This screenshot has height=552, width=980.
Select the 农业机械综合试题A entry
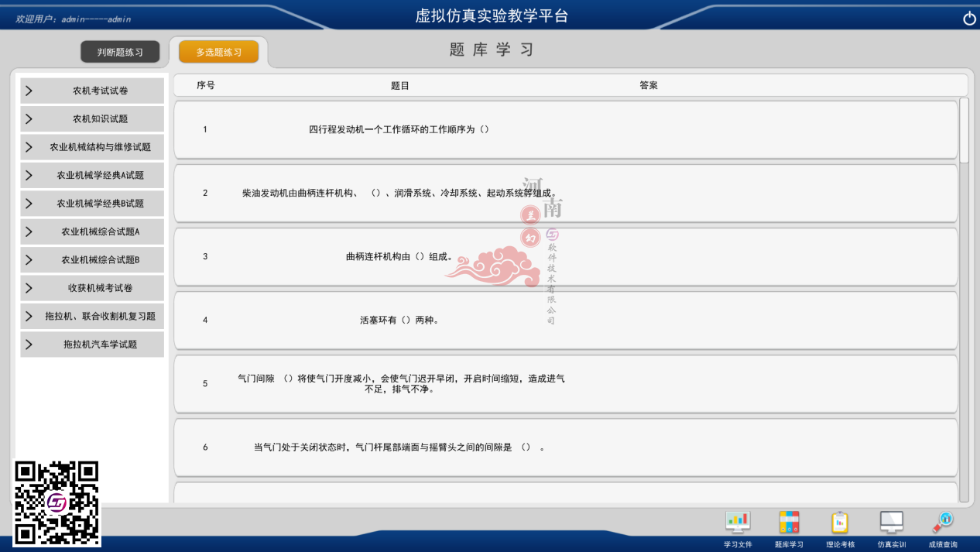click(91, 231)
